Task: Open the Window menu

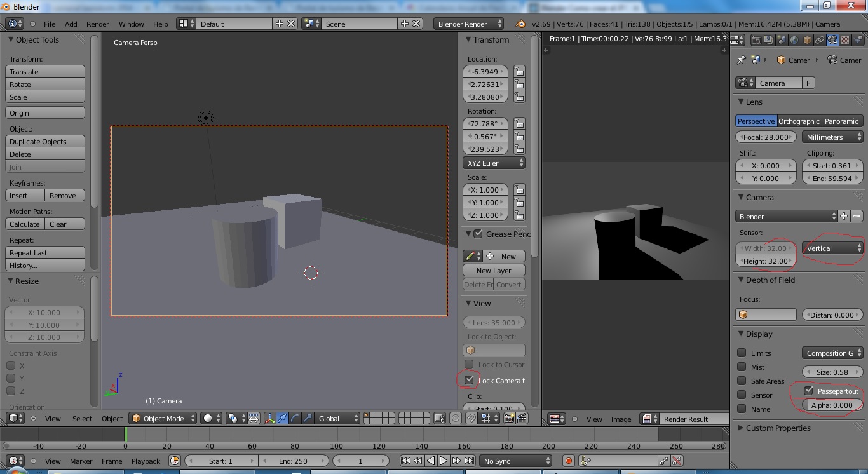Action: [x=131, y=24]
